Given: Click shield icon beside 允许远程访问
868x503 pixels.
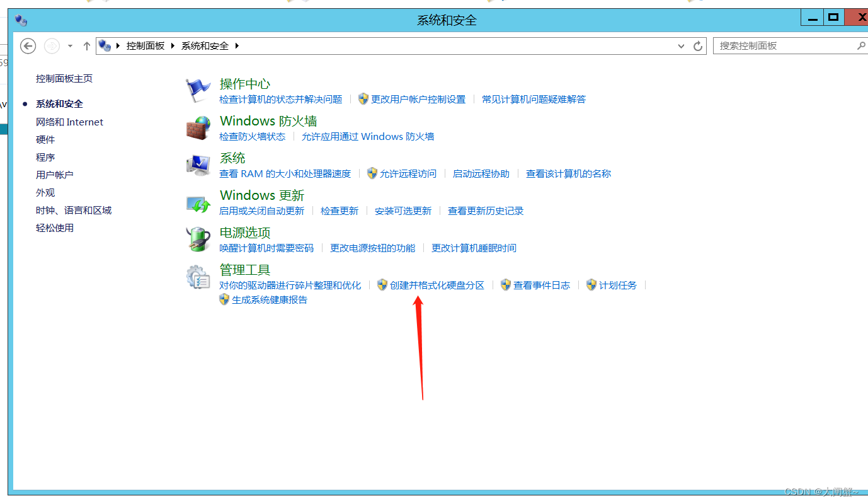Looking at the screenshot, I should click(372, 173).
